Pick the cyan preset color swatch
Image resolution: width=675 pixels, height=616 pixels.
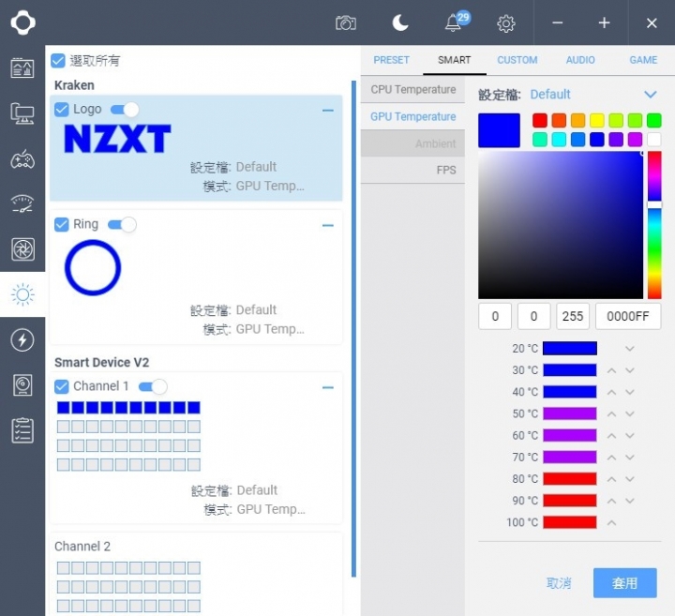click(559, 140)
